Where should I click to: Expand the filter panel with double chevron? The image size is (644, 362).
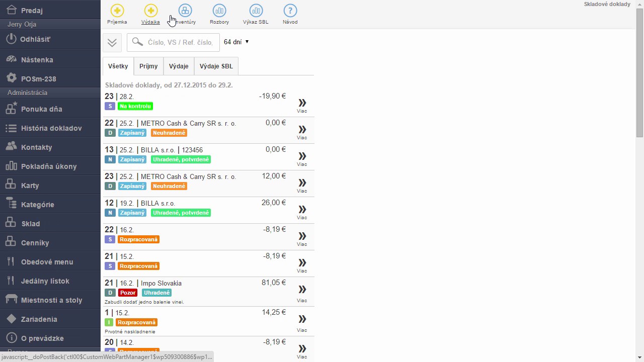(x=112, y=42)
